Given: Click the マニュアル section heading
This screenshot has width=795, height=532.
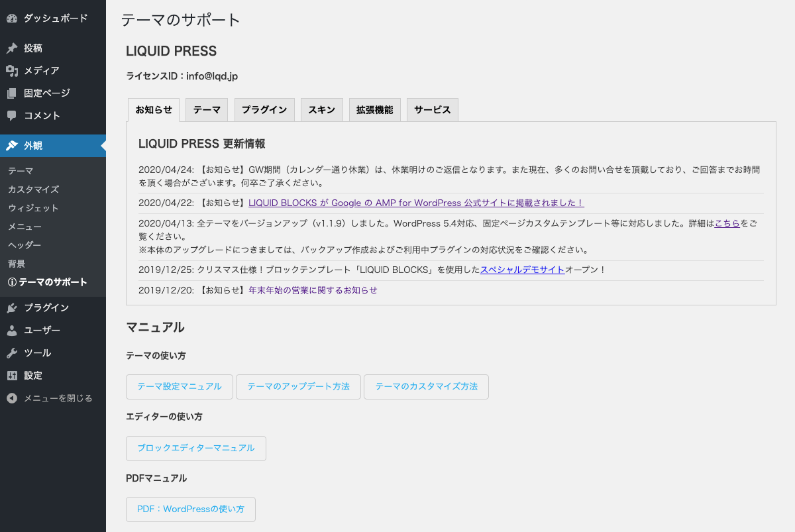Looking at the screenshot, I should 155,327.
